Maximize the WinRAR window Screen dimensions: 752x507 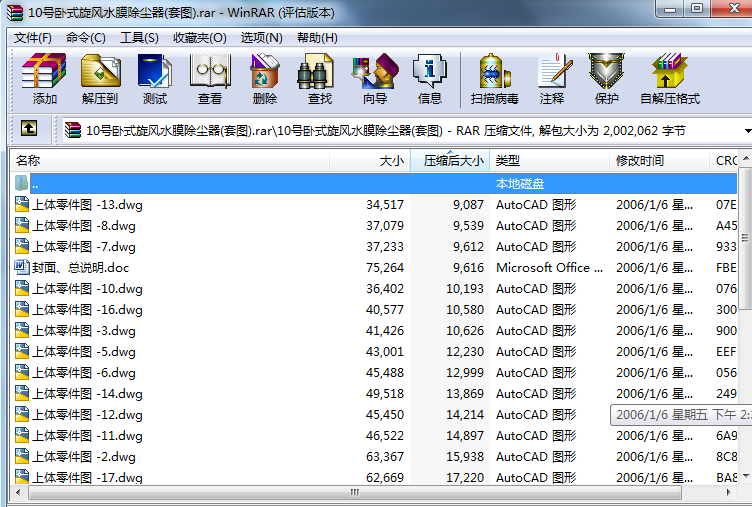[697, 9]
